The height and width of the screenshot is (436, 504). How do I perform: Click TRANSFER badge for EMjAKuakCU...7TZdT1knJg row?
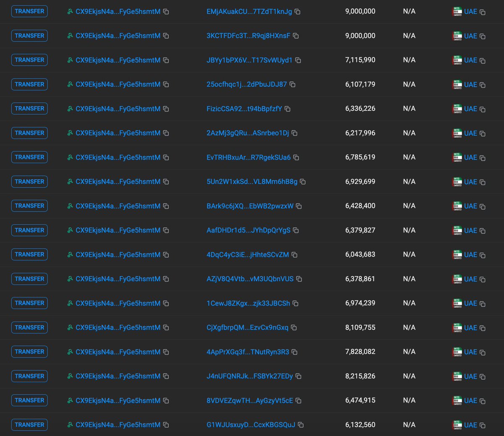coord(29,11)
